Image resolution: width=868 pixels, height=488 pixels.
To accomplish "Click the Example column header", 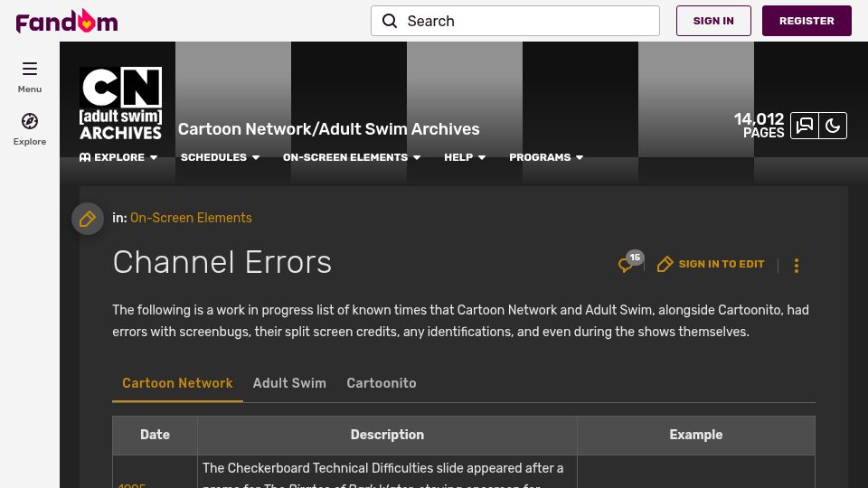I will pyautogui.click(x=696, y=435).
